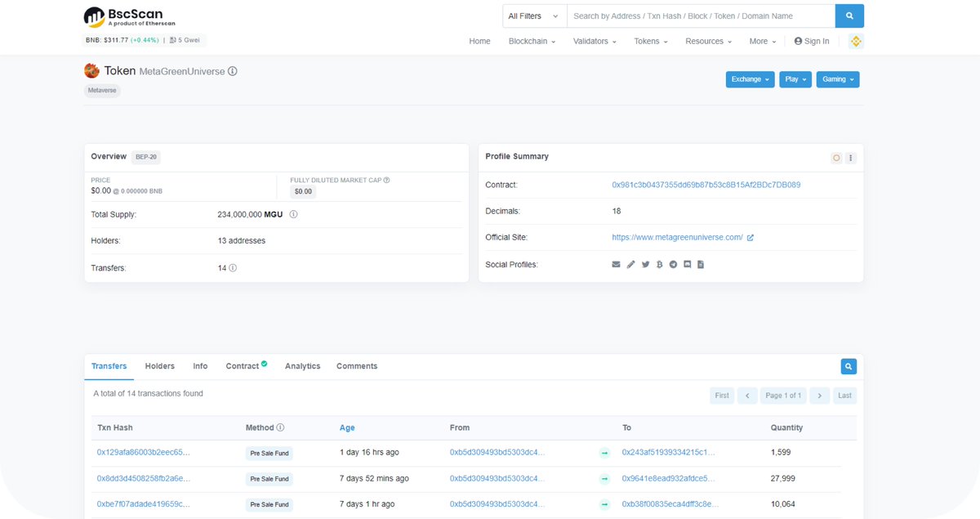Viewport: 980px width, 519px height.
Task: Open transaction hash 0x8dd3d4508258fb2a6e...
Action: [144, 478]
